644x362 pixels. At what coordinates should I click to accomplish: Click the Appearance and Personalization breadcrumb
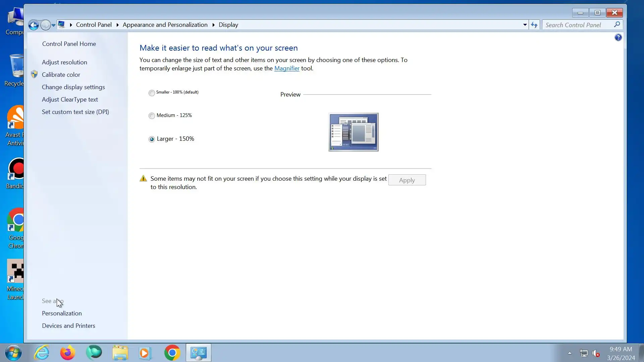165,25
